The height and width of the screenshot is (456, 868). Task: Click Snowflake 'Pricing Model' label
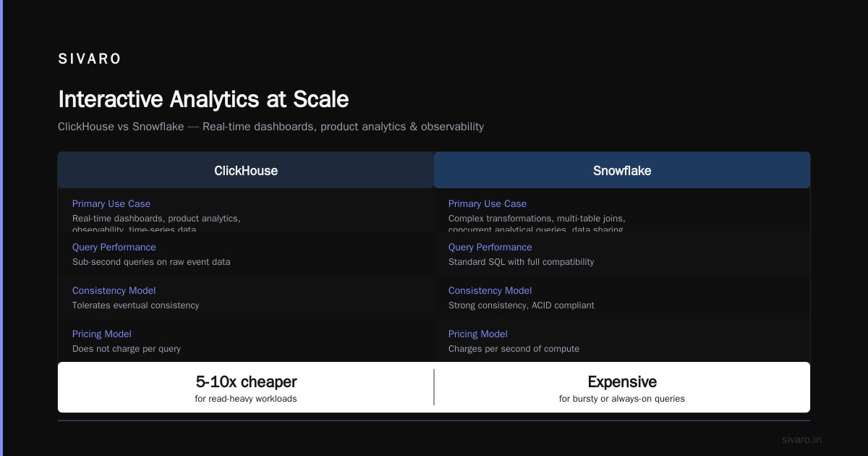pyautogui.click(x=478, y=334)
